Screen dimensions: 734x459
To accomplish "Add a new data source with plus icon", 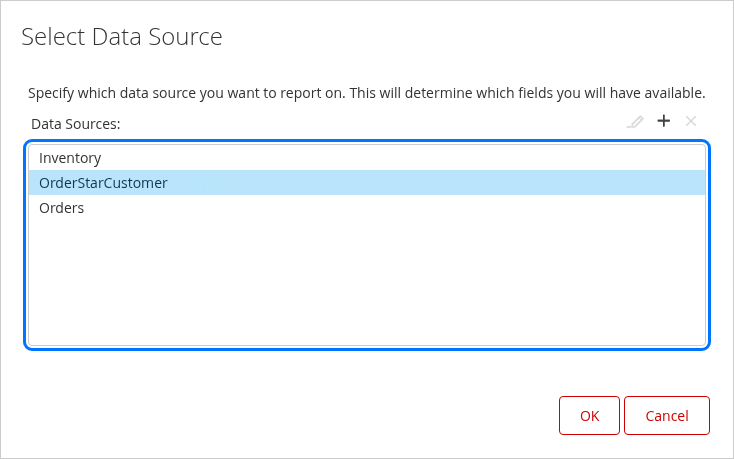I will pos(663,121).
